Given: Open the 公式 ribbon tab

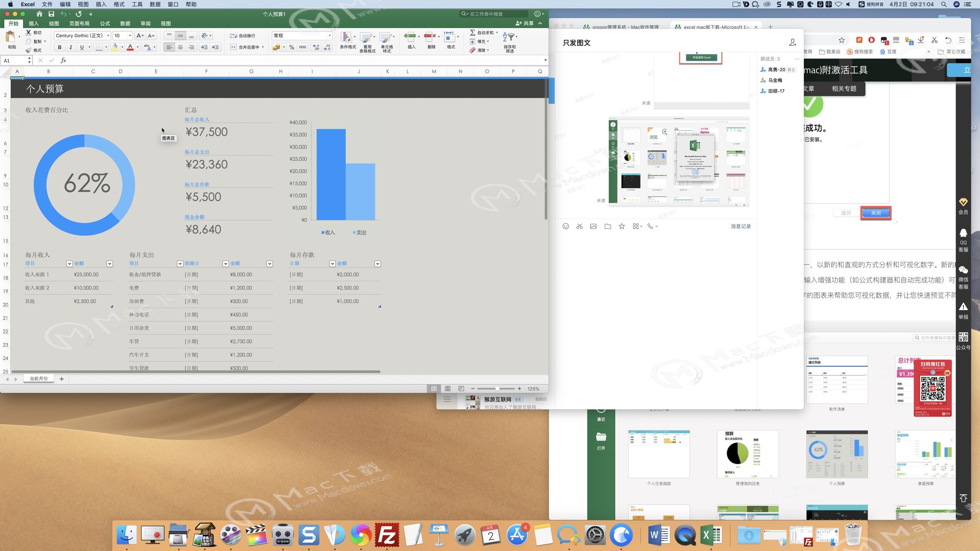Looking at the screenshot, I should 105,23.
